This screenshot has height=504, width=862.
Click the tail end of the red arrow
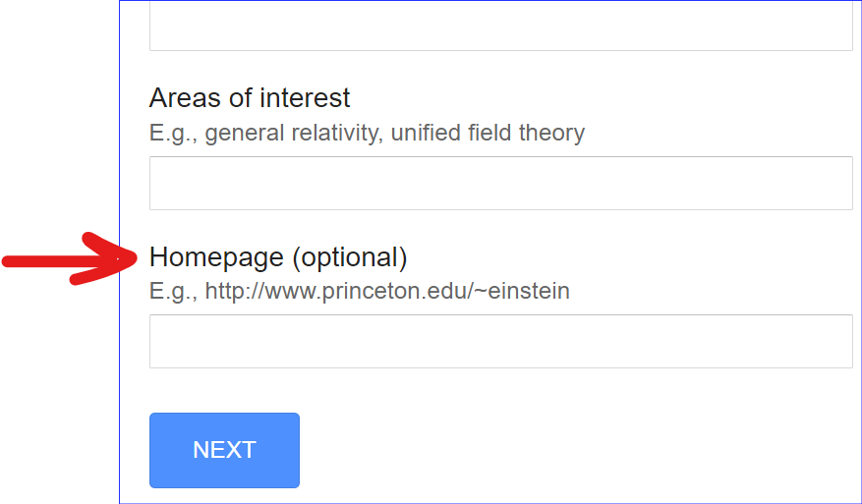15,260
